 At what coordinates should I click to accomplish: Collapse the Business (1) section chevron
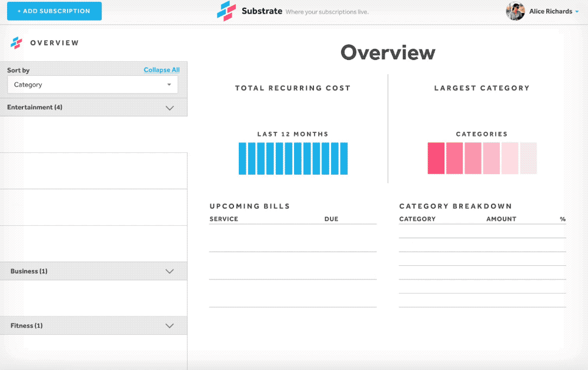point(170,271)
